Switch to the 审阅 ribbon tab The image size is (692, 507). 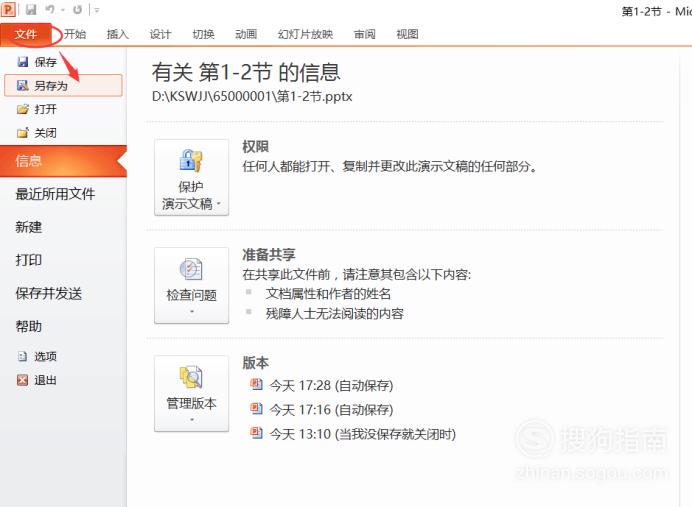pos(365,34)
